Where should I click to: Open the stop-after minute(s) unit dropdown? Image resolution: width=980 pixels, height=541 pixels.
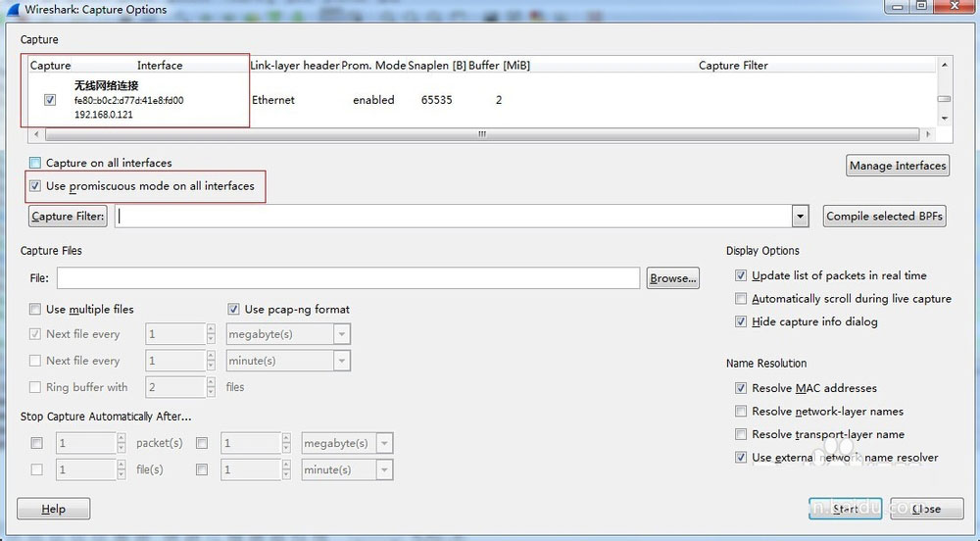pos(384,469)
